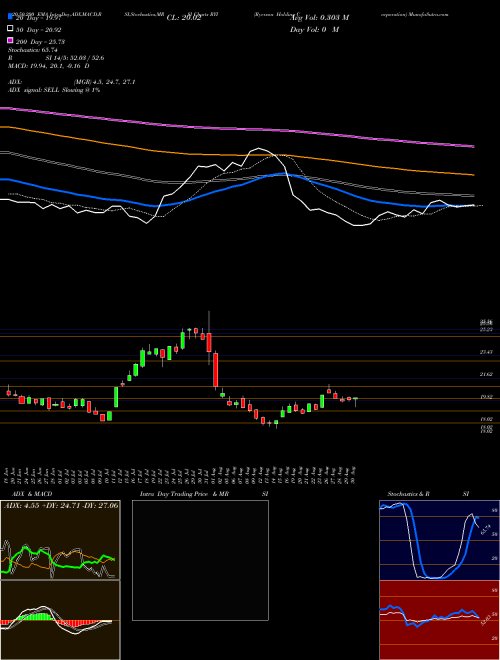The height and width of the screenshot is (660, 500).
Task: Open the blue Stochastics mini chart
Action: (439, 540)
